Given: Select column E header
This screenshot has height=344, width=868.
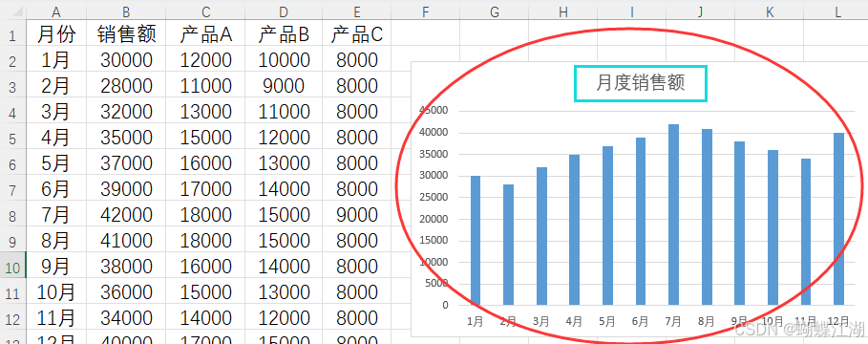Looking at the screenshot, I should tap(356, 11).
